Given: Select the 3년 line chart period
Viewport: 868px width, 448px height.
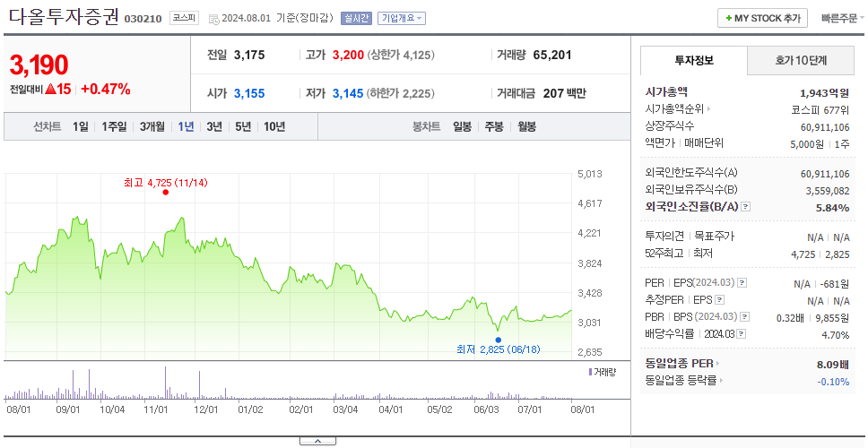Looking at the screenshot, I should coord(214,126).
